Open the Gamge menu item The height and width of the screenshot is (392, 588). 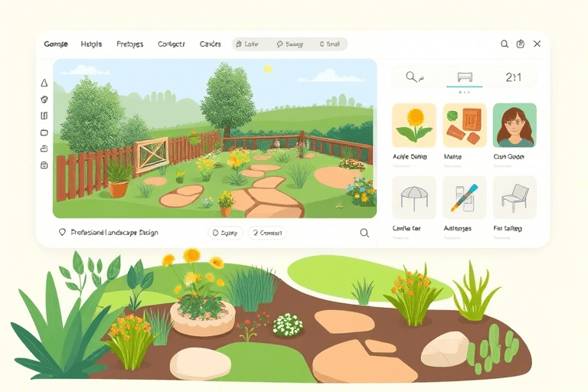56,44
